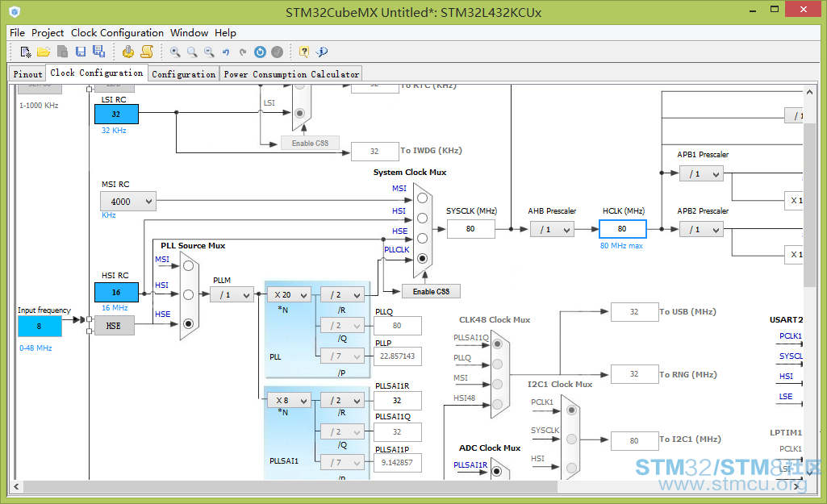Click Enable CSS under System Clock Mux
The image size is (827, 504).
(431, 292)
